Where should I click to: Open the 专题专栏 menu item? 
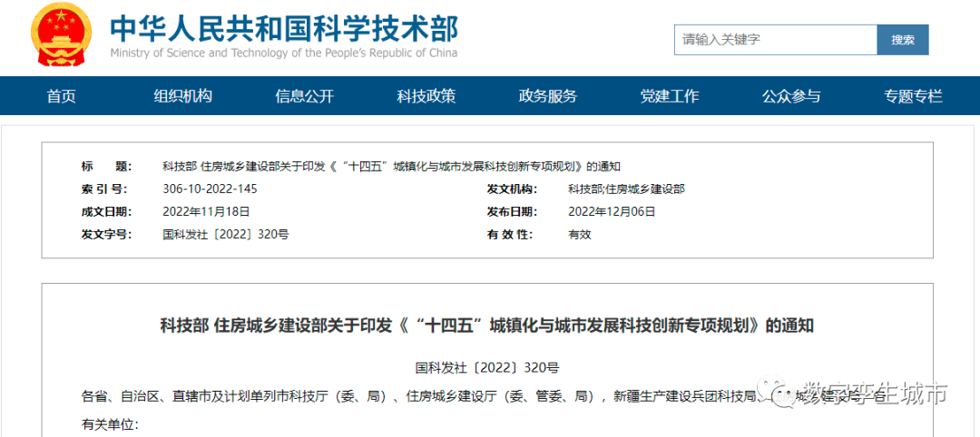[913, 96]
